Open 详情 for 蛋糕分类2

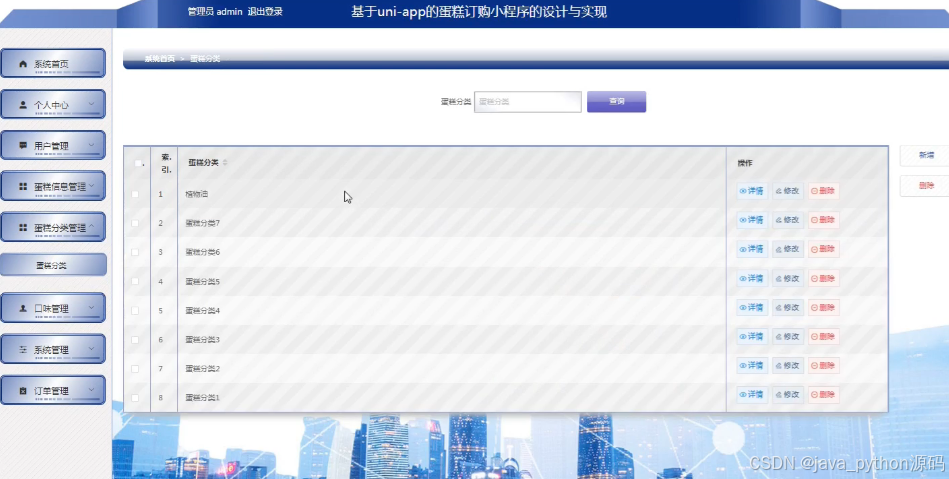(752, 366)
